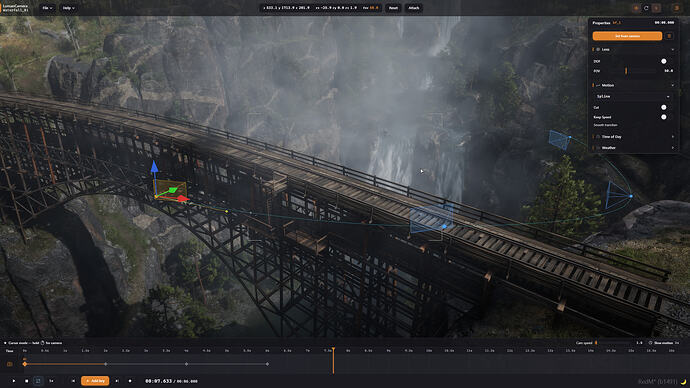Select the second keyframe diamond on timeline

click(106, 364)
